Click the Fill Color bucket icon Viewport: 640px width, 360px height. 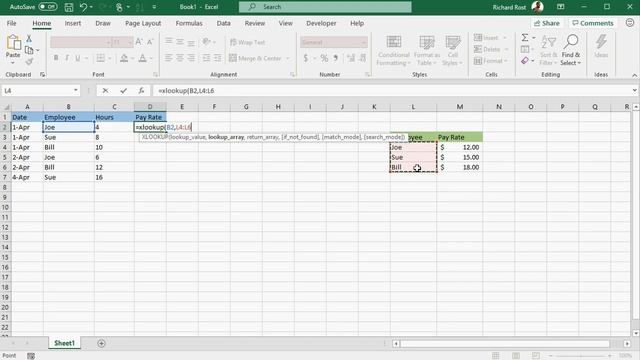(124, 58)
